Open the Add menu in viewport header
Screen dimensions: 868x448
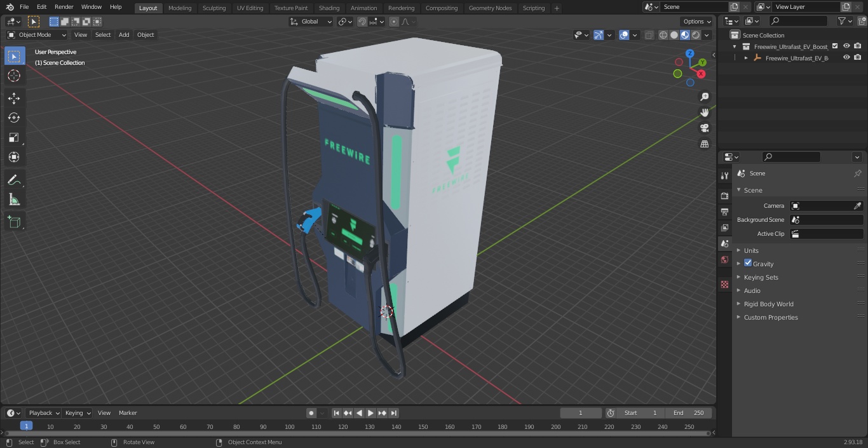[124, 35]
